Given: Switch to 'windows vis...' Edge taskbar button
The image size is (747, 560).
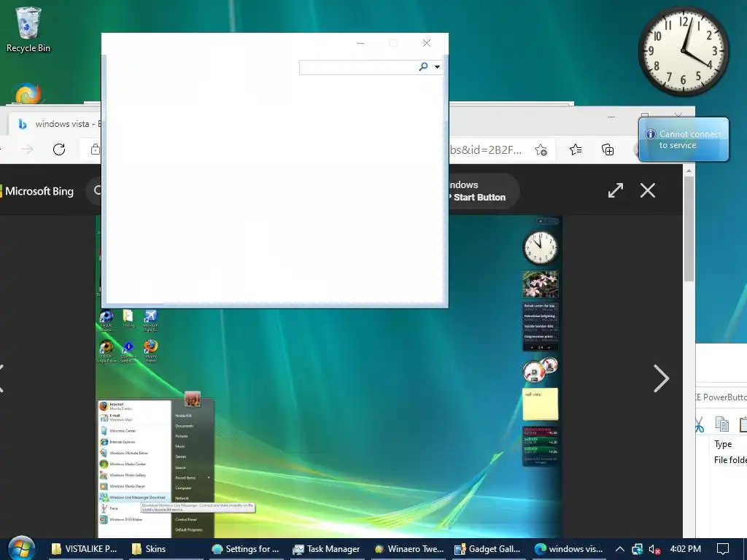Looking at the screenshot, I should [569, 549].
